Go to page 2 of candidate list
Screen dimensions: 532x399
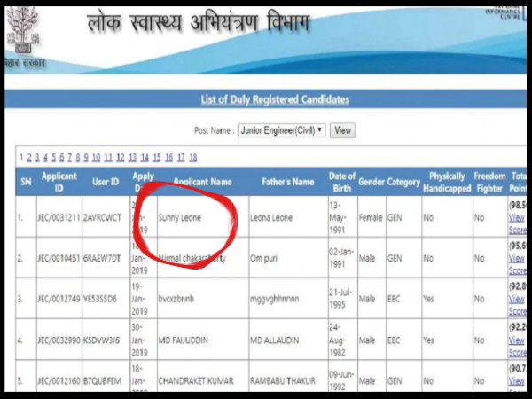[x=29, y=158]
